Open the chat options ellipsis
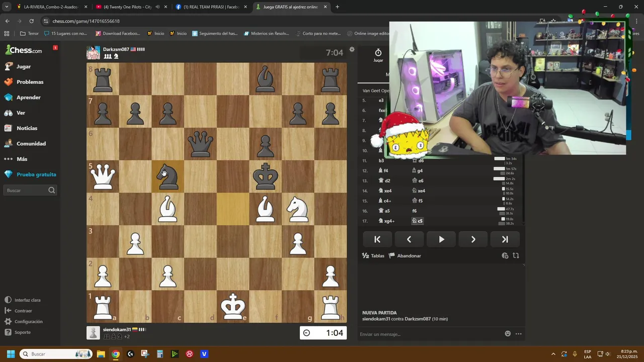This screenshot has height=362, width=644. point(518,333)
